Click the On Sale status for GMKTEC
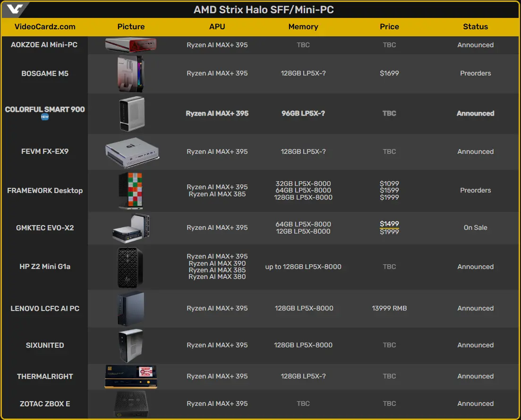 pos(476,228)
